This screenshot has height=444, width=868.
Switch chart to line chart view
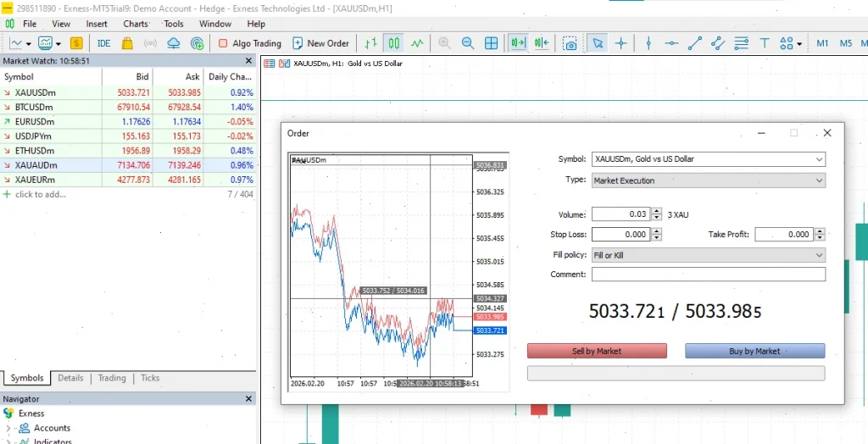pyautogui.click(x=417, y=43)
